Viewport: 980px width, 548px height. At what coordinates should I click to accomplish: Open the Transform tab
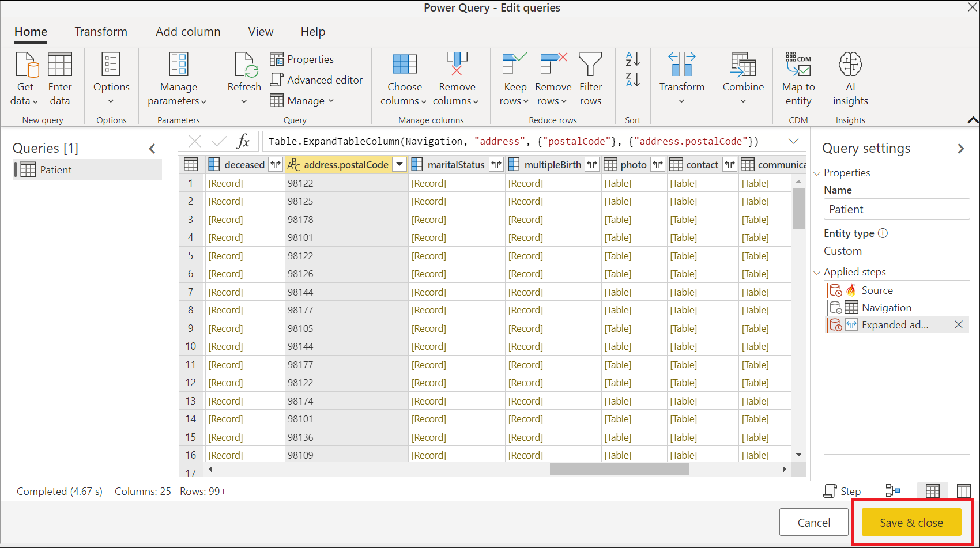[x=101, y=32]
